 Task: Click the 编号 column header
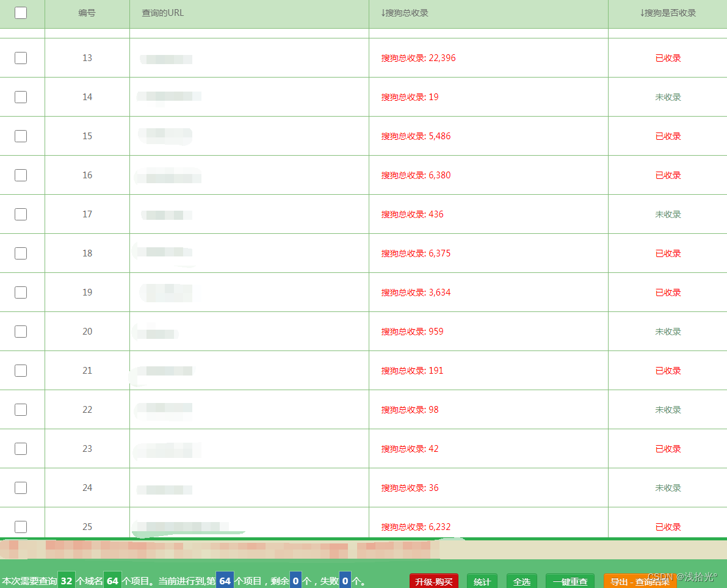[x=87, y=13]
